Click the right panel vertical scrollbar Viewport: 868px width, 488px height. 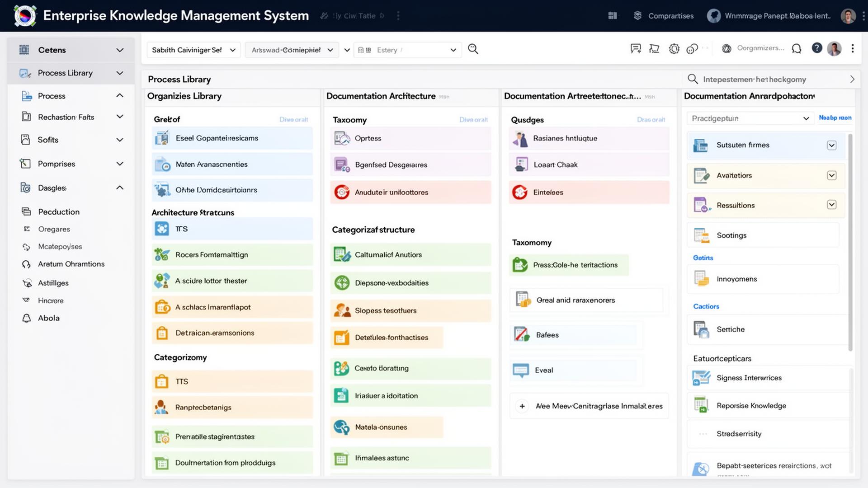coord(850,242)
